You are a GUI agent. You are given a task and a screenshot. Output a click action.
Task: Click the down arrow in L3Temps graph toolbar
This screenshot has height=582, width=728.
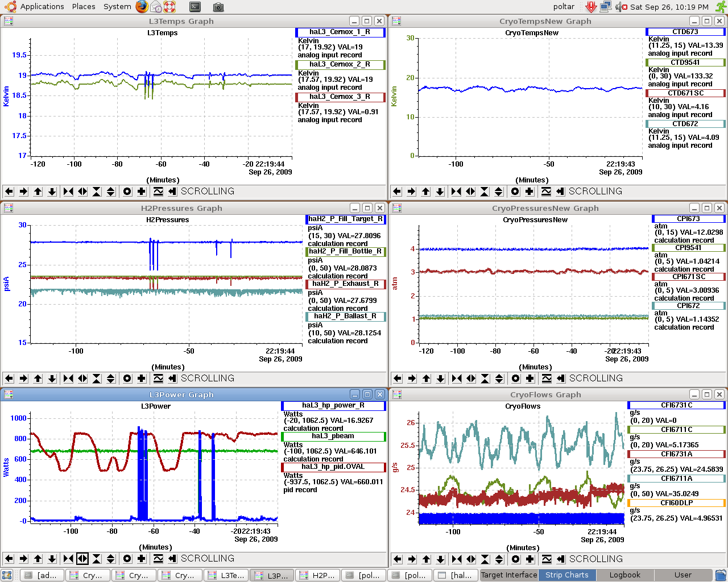(x=52, y=192)
